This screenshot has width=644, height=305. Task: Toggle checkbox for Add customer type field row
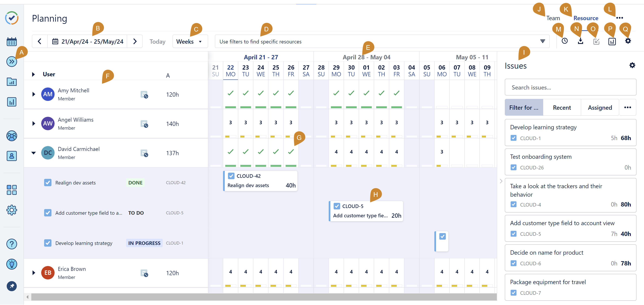(48, 213)
